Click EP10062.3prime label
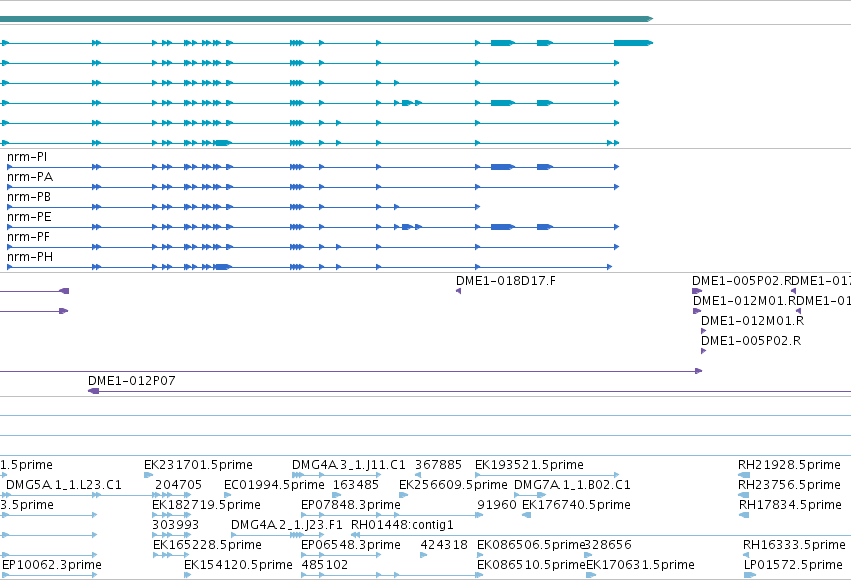Screen dimensions: 851x580 point(52,565)
